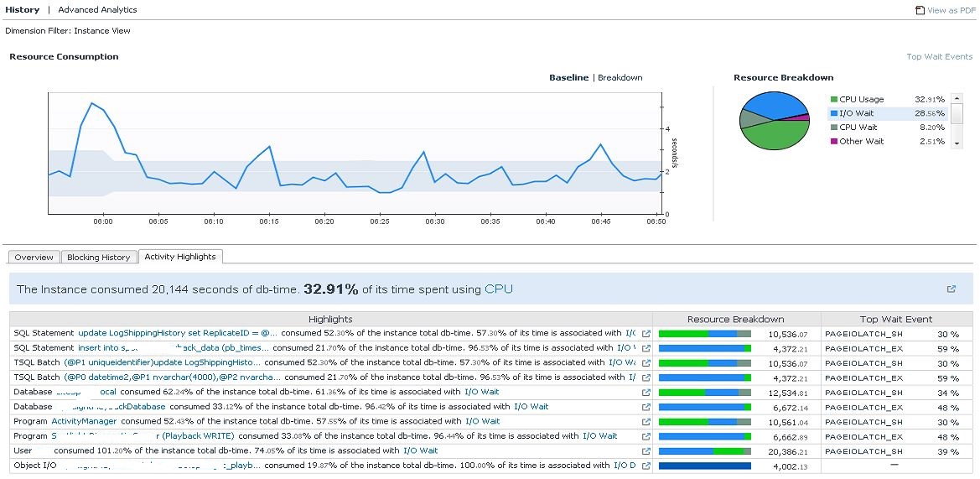Open drill-down icon for the User row
The image size is (980, 479).
click(x=646, y=450)
